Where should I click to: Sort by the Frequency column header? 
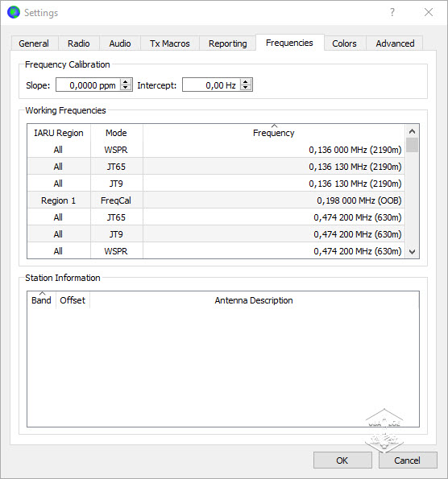pos(274,133)
